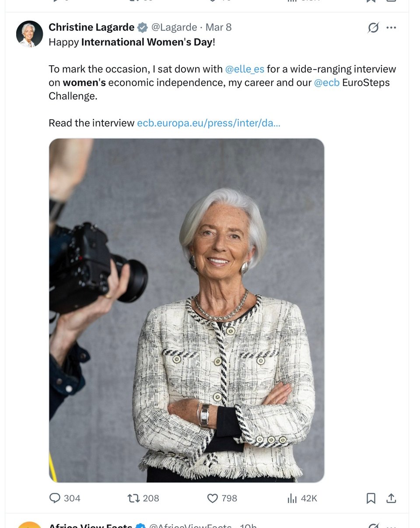
Task: Open more options on Africa View Facts tweet
Action: 391,526
